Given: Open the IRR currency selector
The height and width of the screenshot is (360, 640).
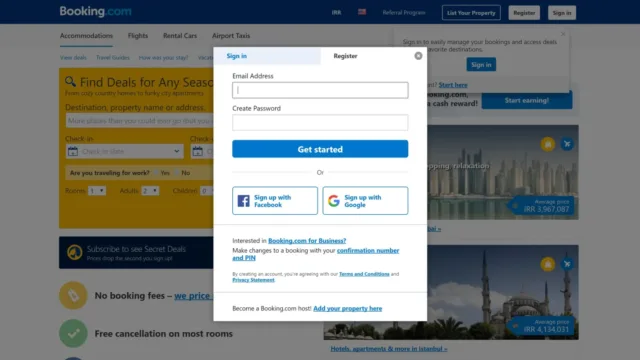Looking at the screenshot, I should 336,13.
